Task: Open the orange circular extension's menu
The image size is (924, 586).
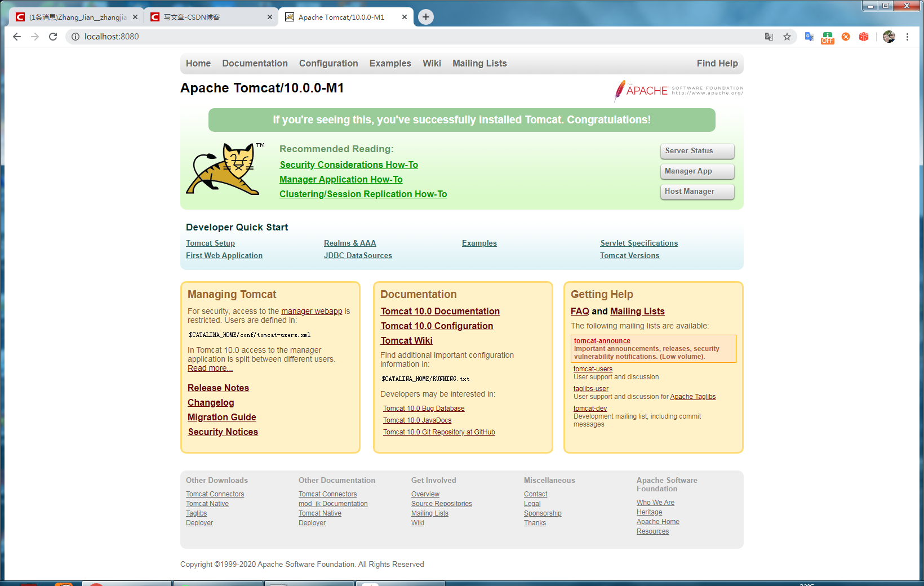Action: [x=846, y=37]
